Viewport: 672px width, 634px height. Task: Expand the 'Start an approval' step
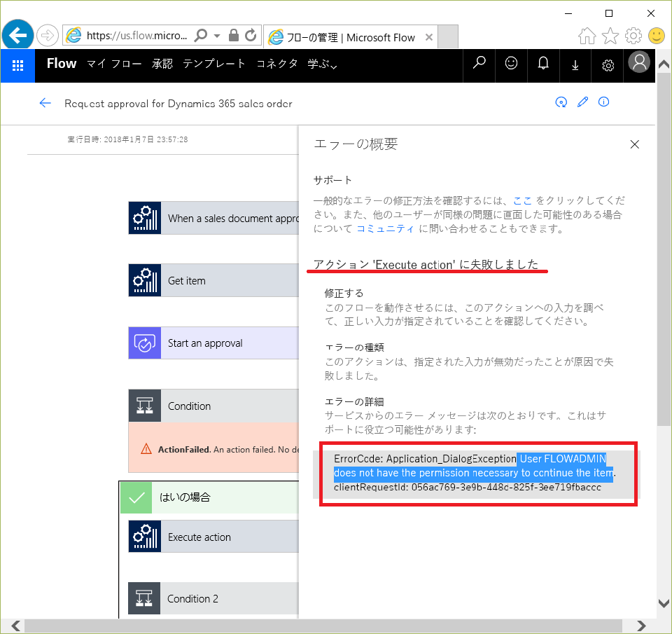click(213, 343)
